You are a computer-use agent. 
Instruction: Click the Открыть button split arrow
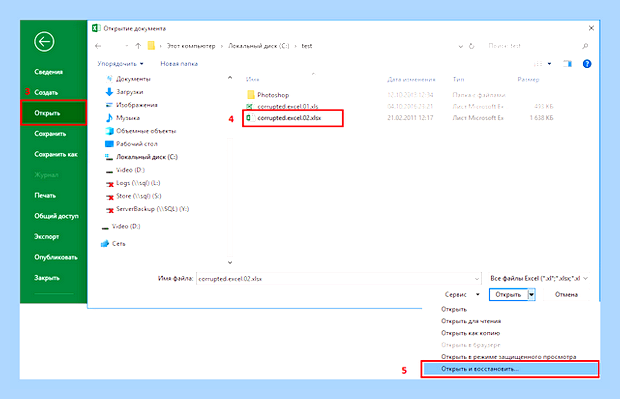(x=531, y=295)
